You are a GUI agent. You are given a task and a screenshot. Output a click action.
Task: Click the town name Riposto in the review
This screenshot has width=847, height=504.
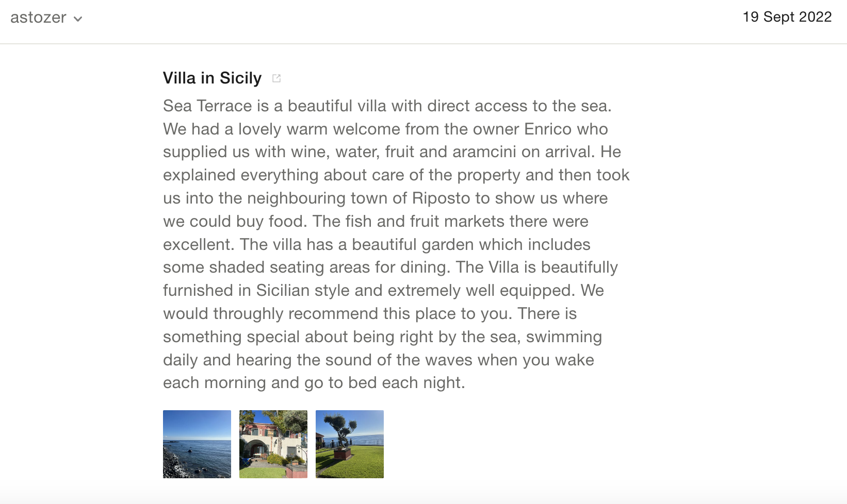441,198
